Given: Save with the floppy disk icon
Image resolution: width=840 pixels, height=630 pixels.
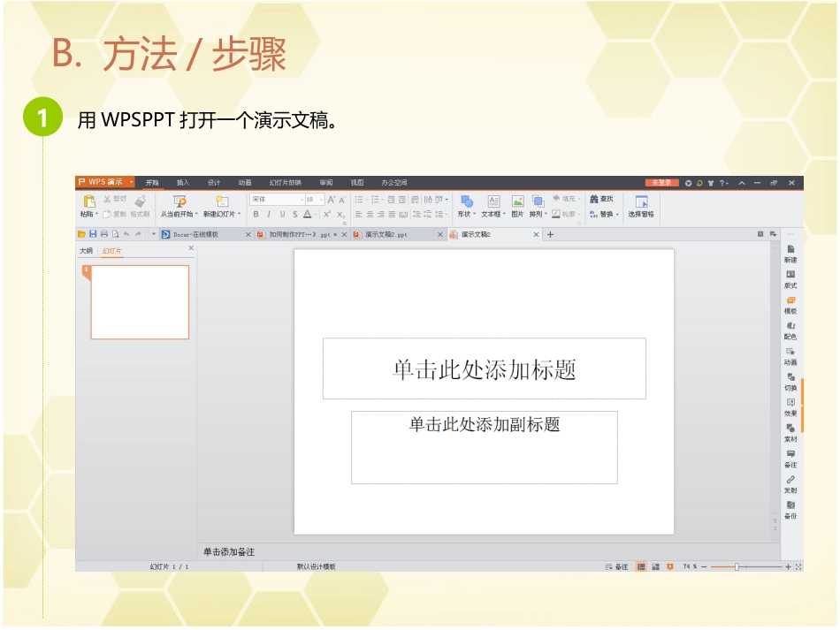Looking at the screenshot, I should [x=93, y=234].
